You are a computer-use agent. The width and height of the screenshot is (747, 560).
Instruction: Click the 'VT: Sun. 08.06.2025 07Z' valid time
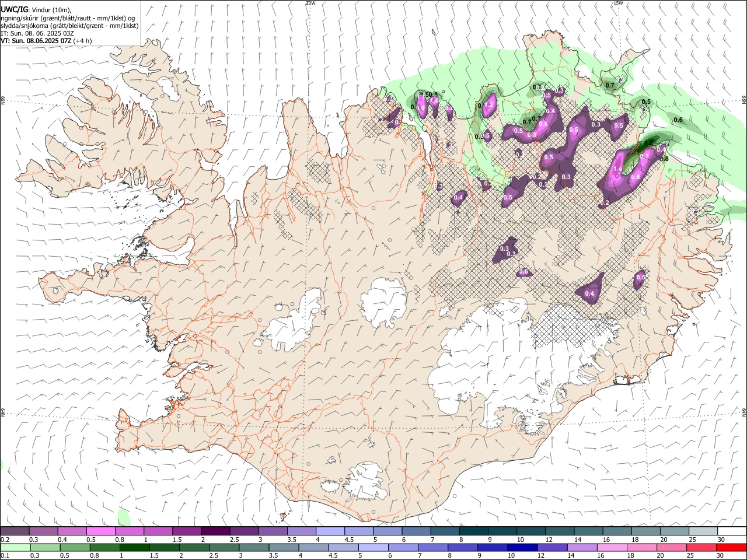click(36, 41)
